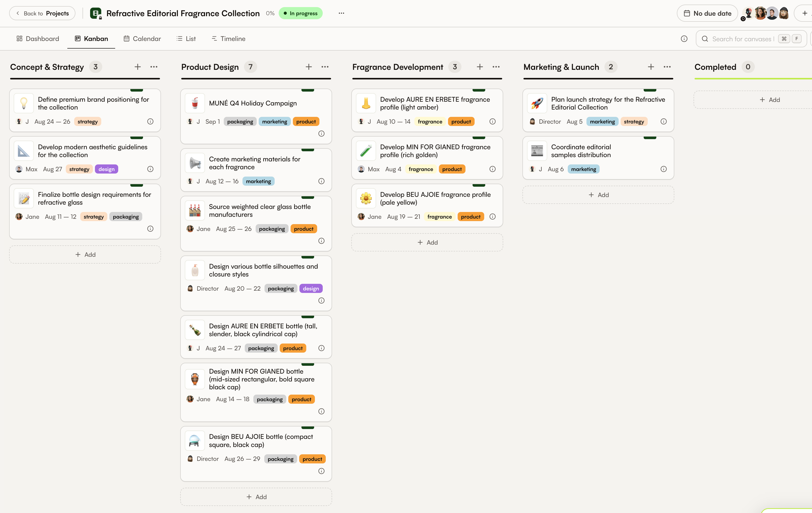The height and width of the screenshot is (513, 812).
Task: Click the lotion bottle icon on silhouettes card
Action: tap(195, 270)
